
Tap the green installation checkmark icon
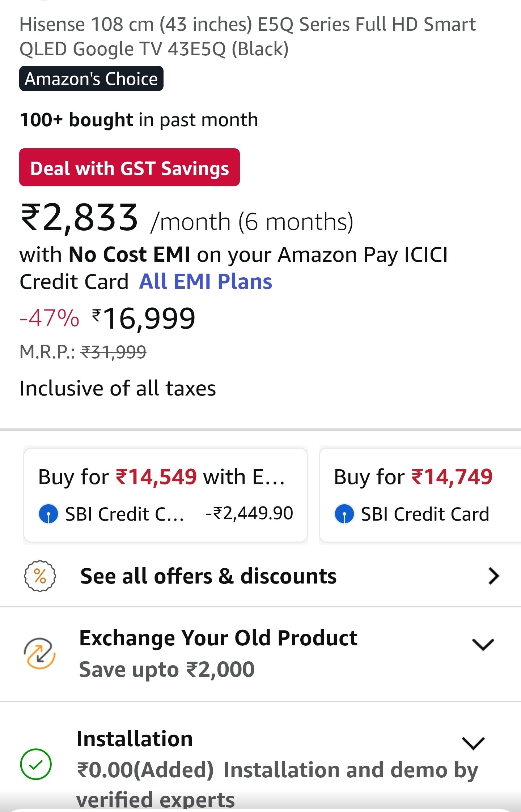36,764
